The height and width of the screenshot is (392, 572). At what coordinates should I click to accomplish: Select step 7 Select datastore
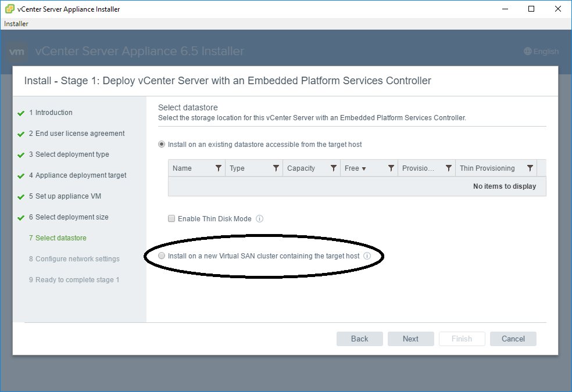(58, 238)
